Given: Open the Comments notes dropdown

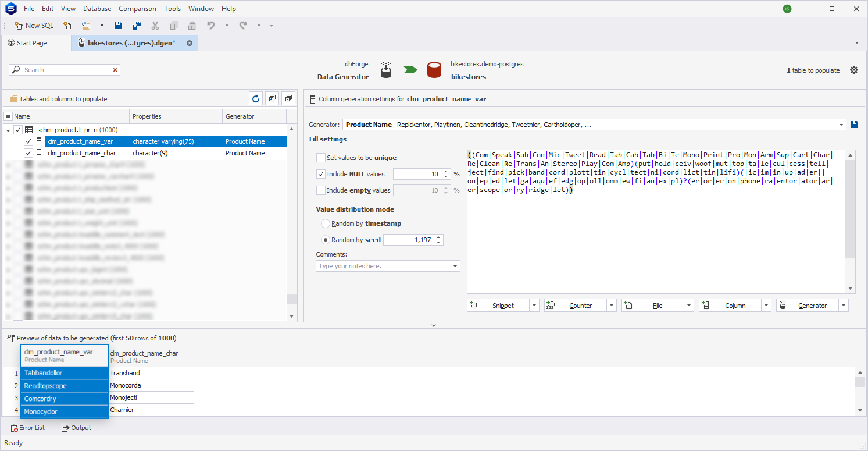Looking at the screenshot, I should click(455, 266).
